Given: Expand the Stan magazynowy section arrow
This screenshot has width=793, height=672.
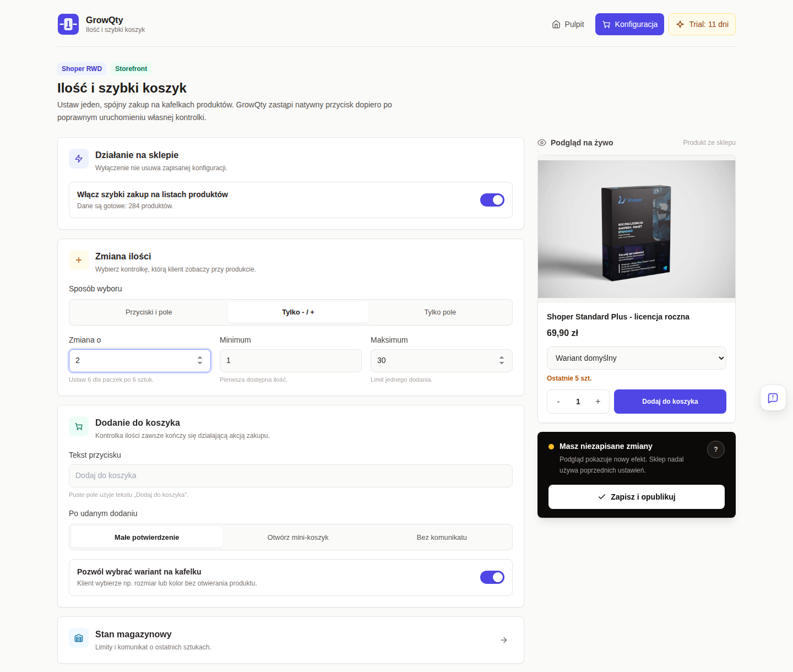Looking at the screenshot, I should pos(504,640).
